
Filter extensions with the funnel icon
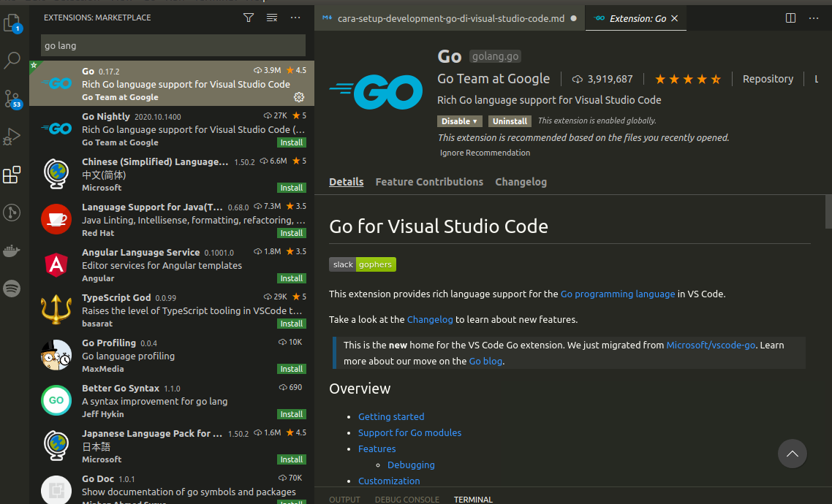(249, 18)
